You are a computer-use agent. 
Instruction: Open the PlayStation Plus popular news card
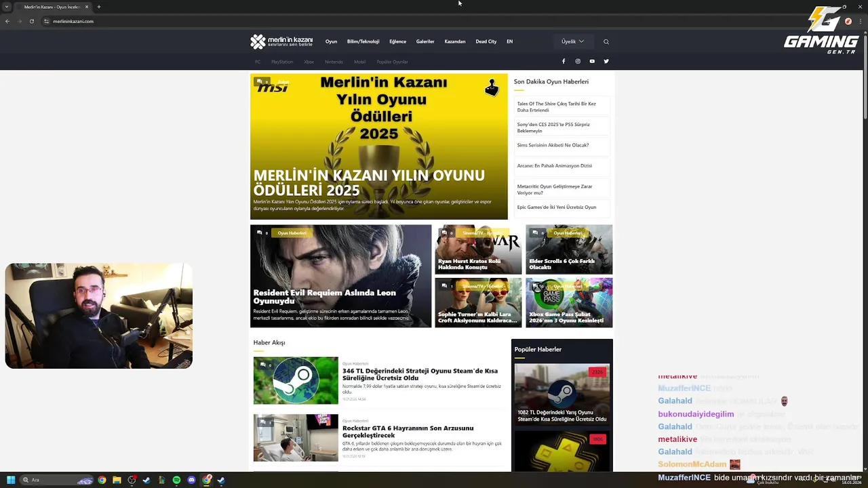(x=562, y=451)
